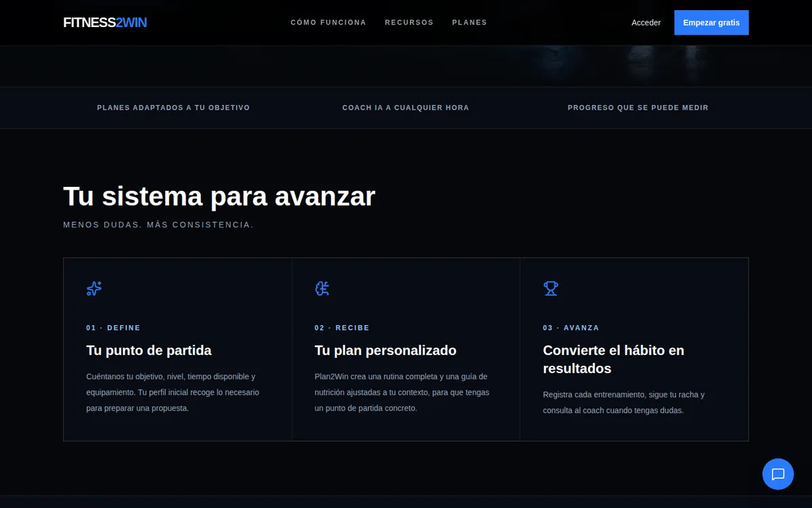Viewport: 812px width, 508px height.
Task: Click 'Progreso que se puede medir' text
Action: pos(638,108)
